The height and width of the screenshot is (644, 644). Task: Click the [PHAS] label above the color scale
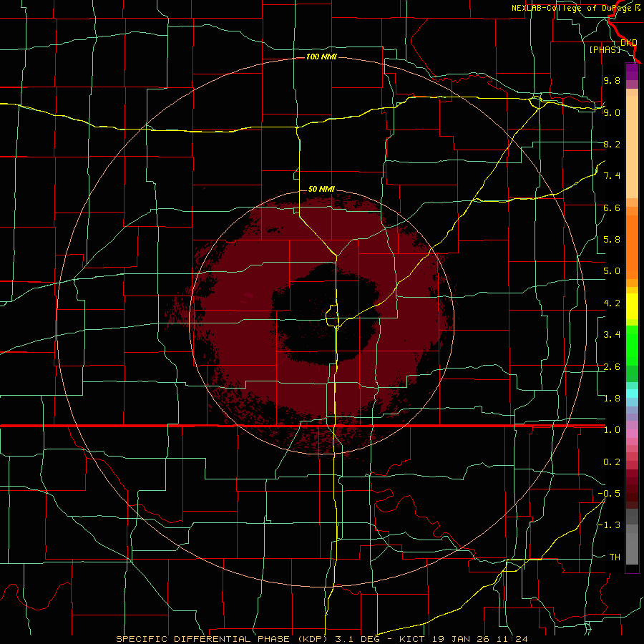pos(605,49)
